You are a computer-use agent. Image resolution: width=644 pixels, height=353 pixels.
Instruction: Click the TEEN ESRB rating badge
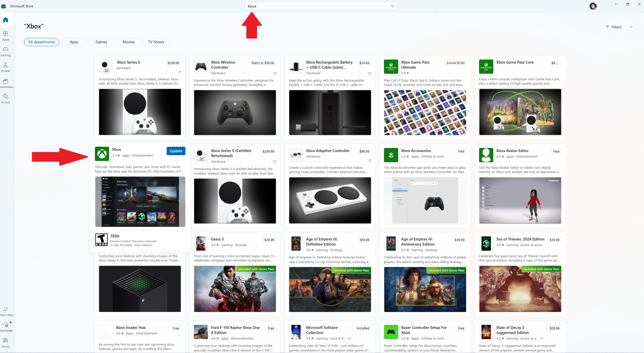[x=101, y=240]
